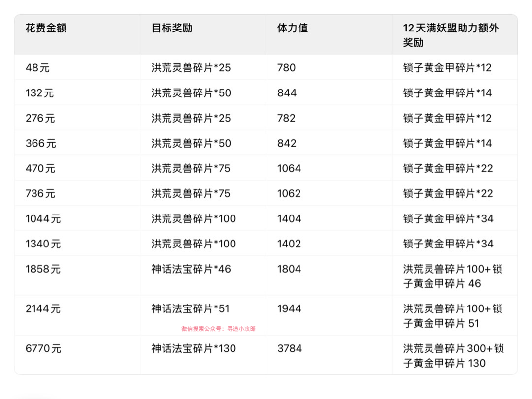
Task: Select the 洪荒灵兽碎片 300+ bonus cell
Action: click(x=453, y=356)
